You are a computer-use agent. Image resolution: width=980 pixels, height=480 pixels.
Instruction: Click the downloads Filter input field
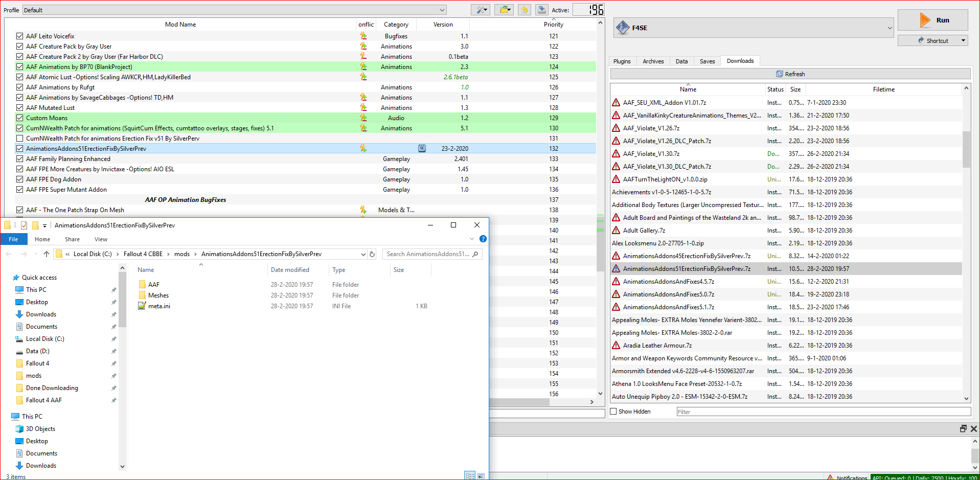[824, 412]
